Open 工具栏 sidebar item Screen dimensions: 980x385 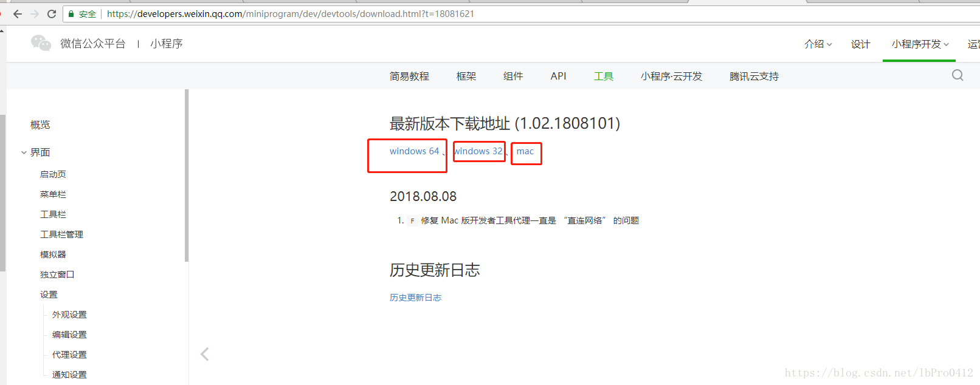coord(53,214)
